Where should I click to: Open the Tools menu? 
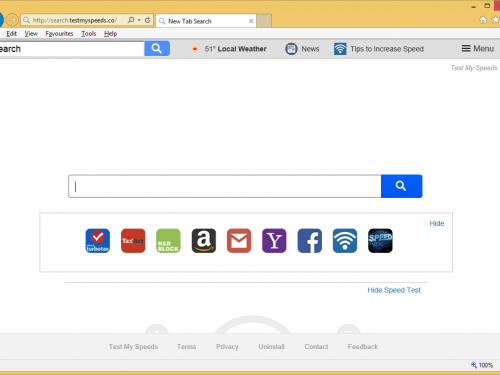pyautogui.click(x=89, y=34)
